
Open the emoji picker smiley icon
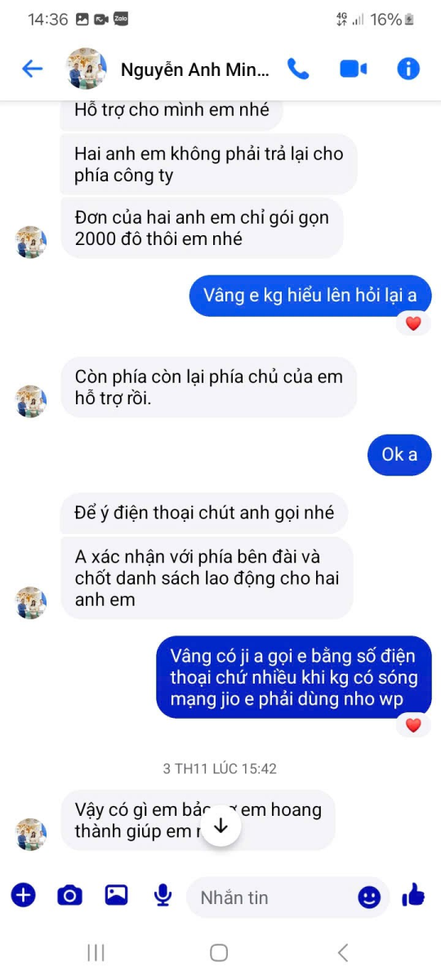[369, 898]
